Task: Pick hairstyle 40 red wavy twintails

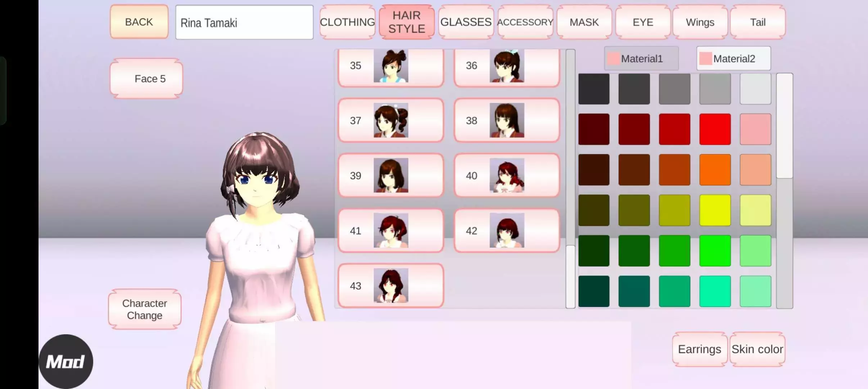Action: coord(506,175)
